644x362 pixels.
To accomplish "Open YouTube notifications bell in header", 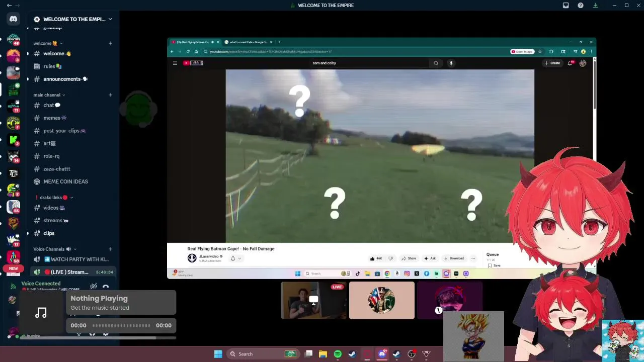I will pyautogui.click(x=571, y=63).
